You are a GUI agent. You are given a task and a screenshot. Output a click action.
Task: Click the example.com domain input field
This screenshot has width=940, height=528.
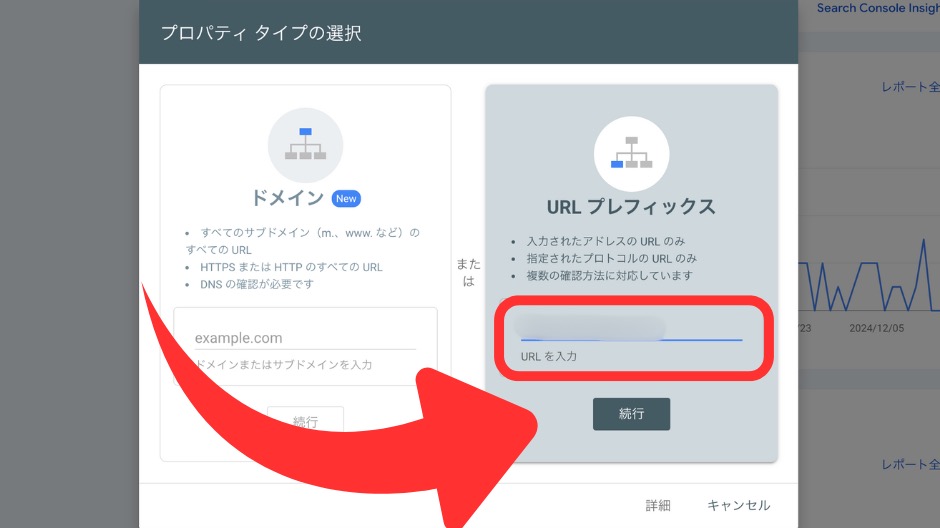click(305, 337)
